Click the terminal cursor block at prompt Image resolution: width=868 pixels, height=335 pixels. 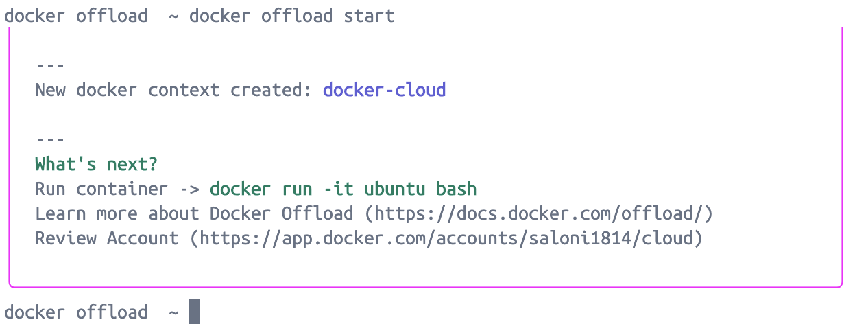194,312
